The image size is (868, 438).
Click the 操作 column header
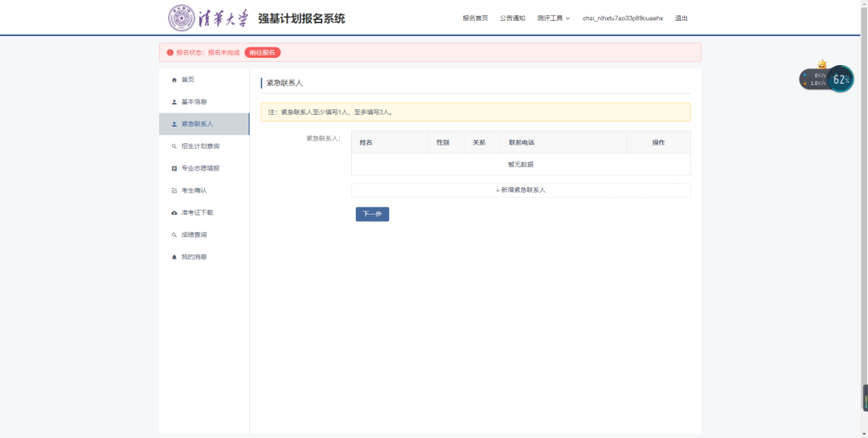(658, 142)
